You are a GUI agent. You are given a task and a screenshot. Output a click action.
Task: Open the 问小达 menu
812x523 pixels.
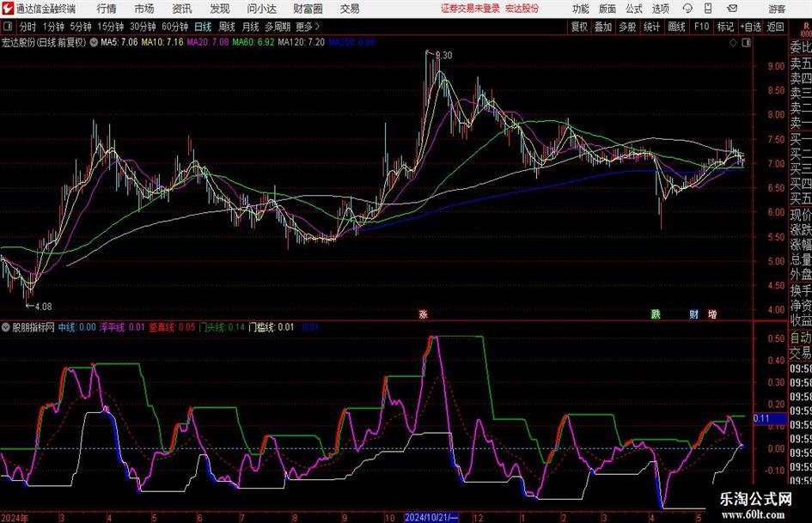(x=261, y=9)
